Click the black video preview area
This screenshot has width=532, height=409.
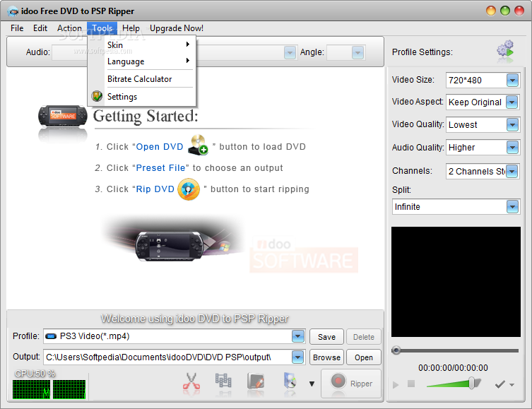coord(456,282)
